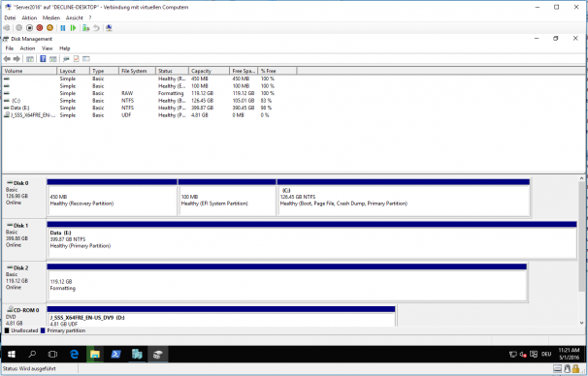This screenshot has width=588, height=376.
Task: Click the Disk 0 label box
Action: [x=23, y=198]
